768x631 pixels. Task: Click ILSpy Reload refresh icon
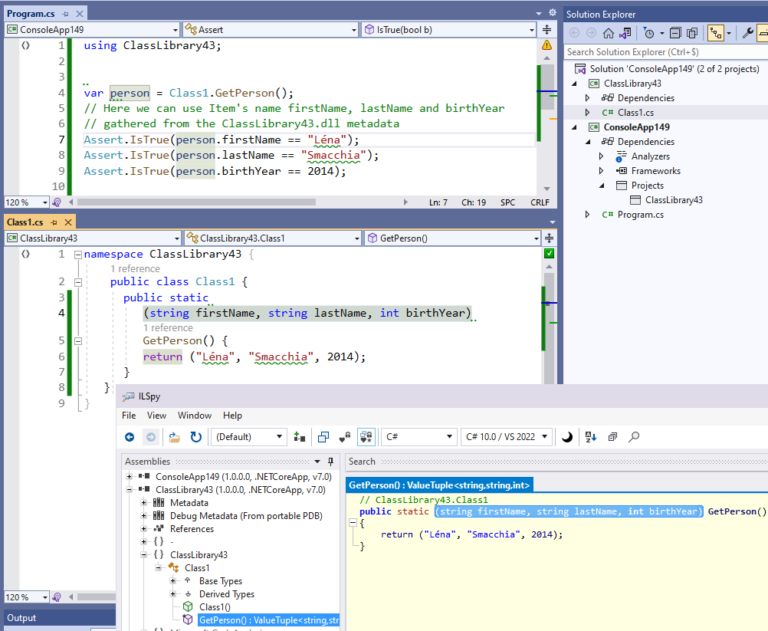coord(196,437)
